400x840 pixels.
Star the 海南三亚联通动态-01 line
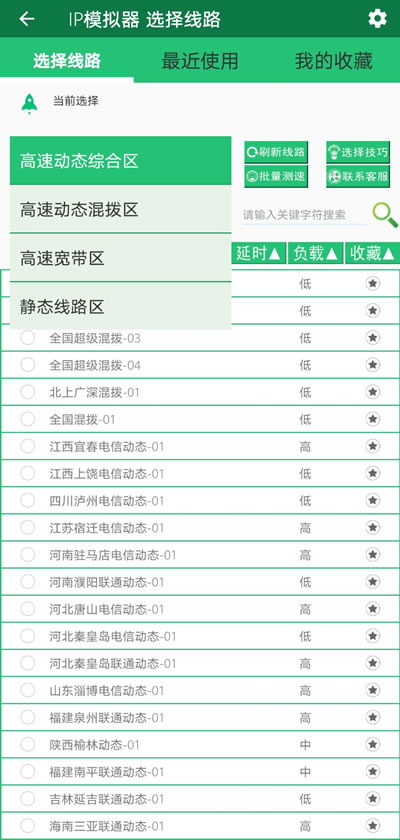coord(373,826)
